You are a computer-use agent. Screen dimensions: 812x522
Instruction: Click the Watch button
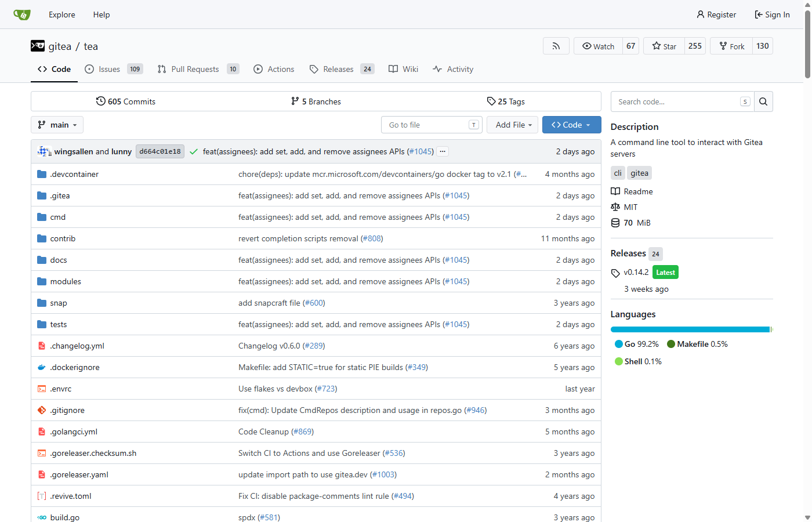click(598, 46)
